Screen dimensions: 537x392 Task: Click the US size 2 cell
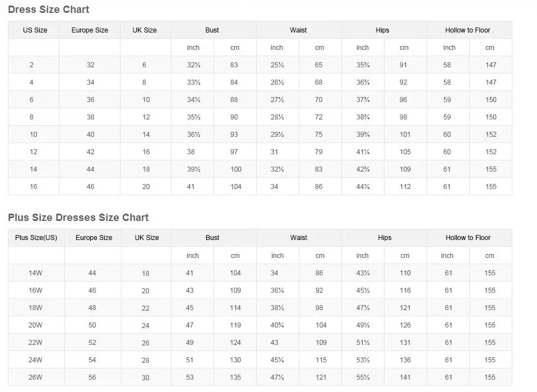(x=31, y=65)
